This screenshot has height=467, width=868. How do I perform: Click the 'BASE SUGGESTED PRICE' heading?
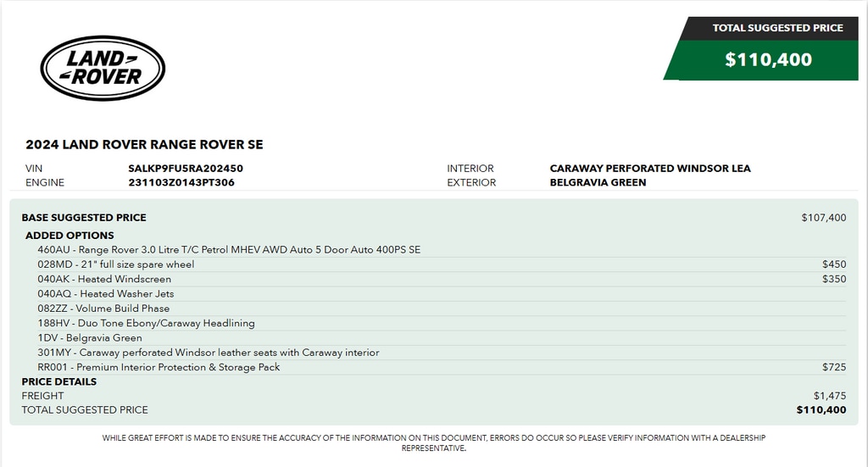(84, 218)
